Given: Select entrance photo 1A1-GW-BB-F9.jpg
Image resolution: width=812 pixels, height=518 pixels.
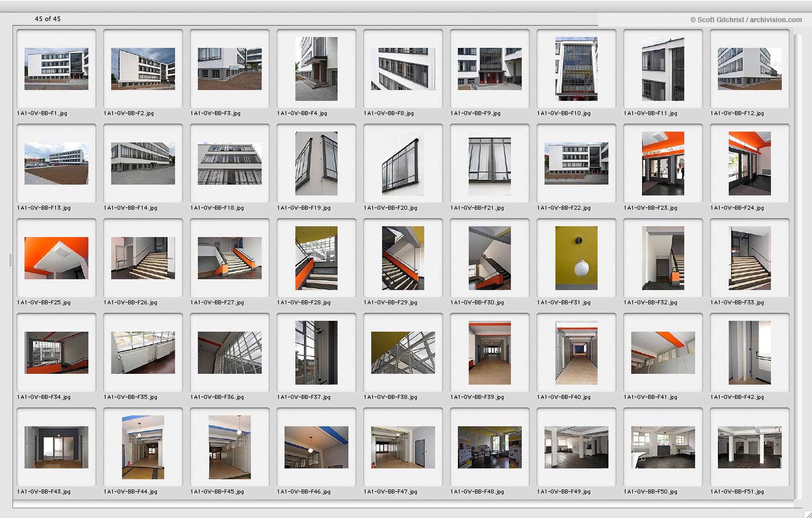Looking at the screenshot, I should click(490, 69).
